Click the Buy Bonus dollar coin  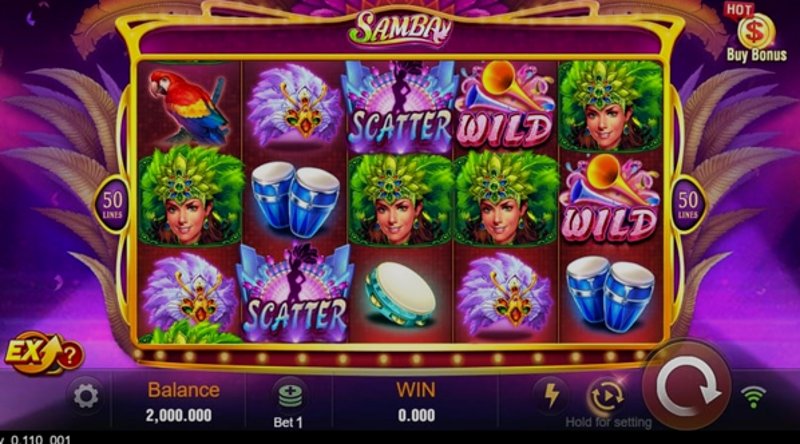[x=755, y=33]
